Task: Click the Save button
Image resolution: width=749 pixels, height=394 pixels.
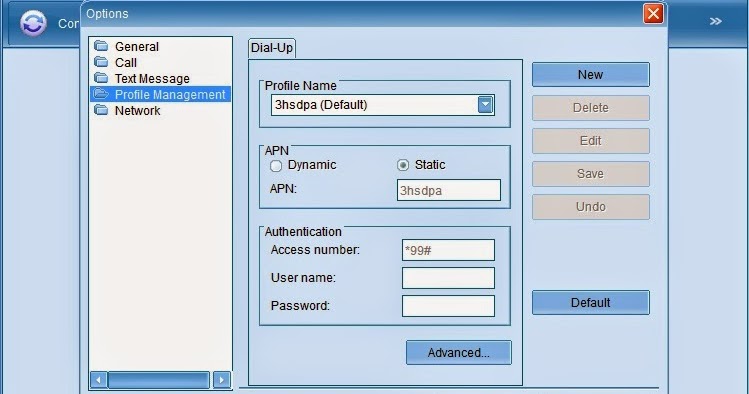Action: tap(590, 173)
